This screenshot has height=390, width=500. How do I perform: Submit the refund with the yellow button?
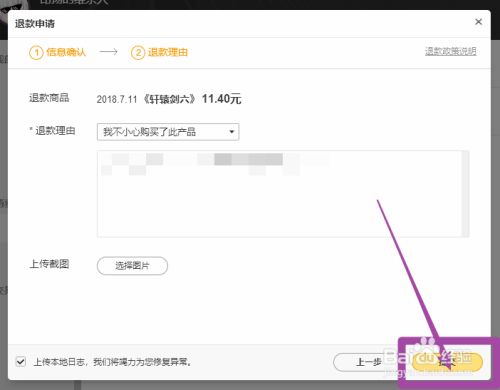[447, 362]
